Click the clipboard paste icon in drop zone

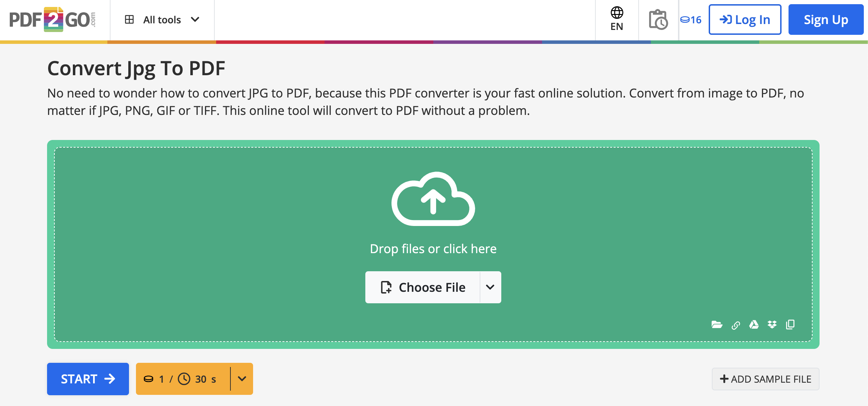pos(790,325)
